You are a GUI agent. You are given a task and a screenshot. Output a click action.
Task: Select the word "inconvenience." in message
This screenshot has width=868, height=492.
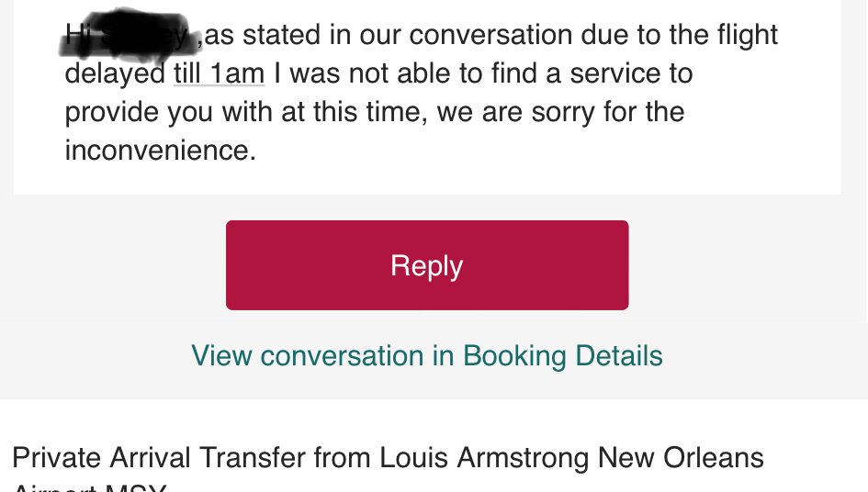click(161, 150)
